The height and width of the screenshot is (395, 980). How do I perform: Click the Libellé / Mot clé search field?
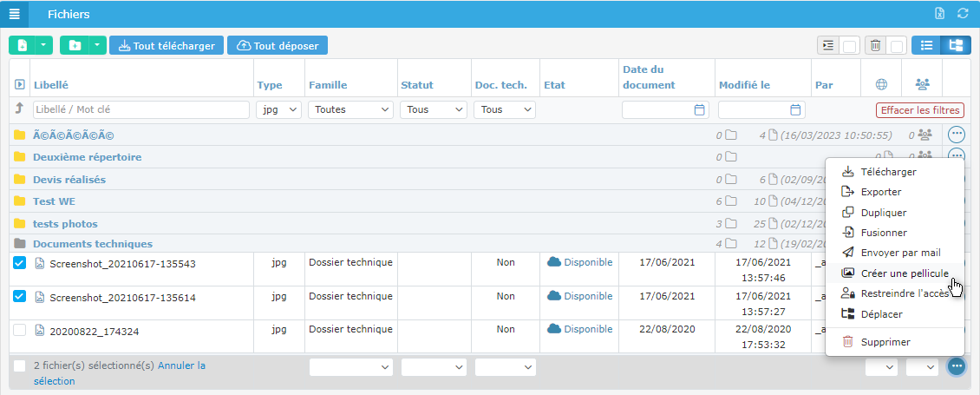(140, 110)
